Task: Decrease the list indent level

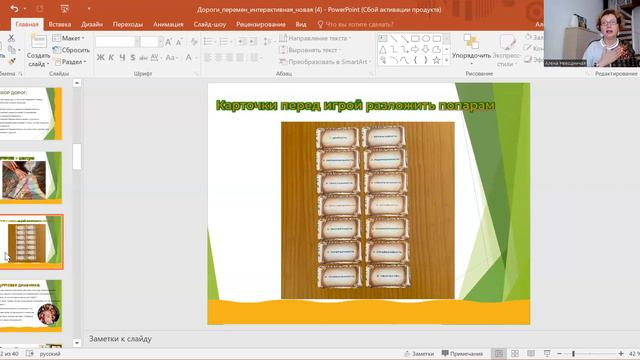Action: click(242, 42)
